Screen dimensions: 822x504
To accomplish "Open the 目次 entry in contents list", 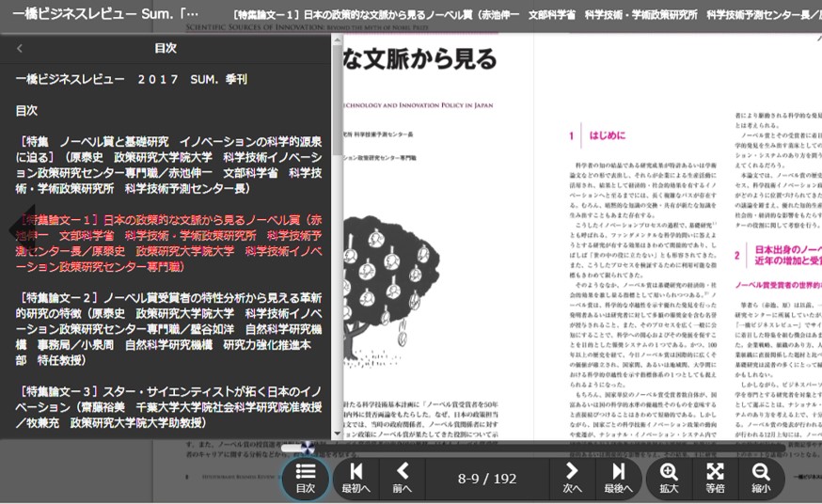I will pos(26,111).
